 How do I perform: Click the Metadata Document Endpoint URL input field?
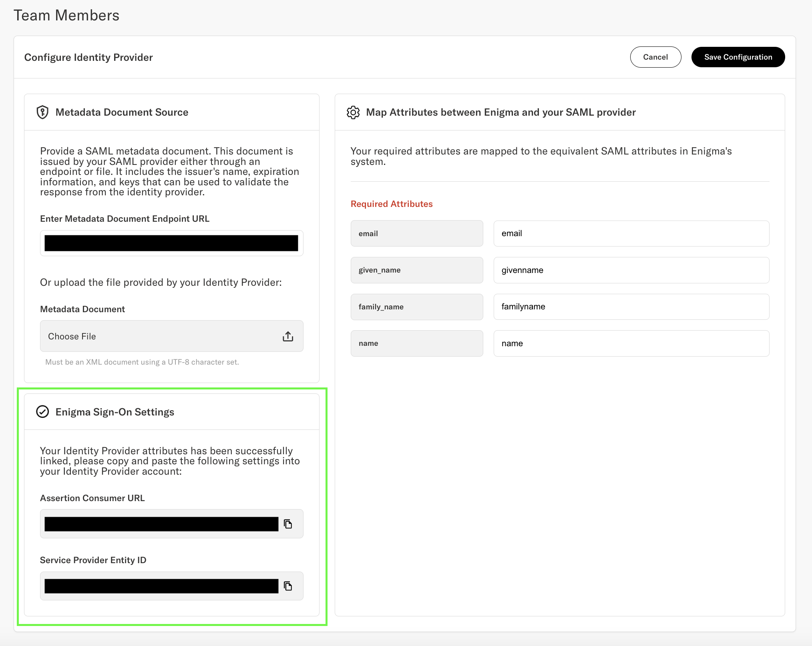coord(171,243)
